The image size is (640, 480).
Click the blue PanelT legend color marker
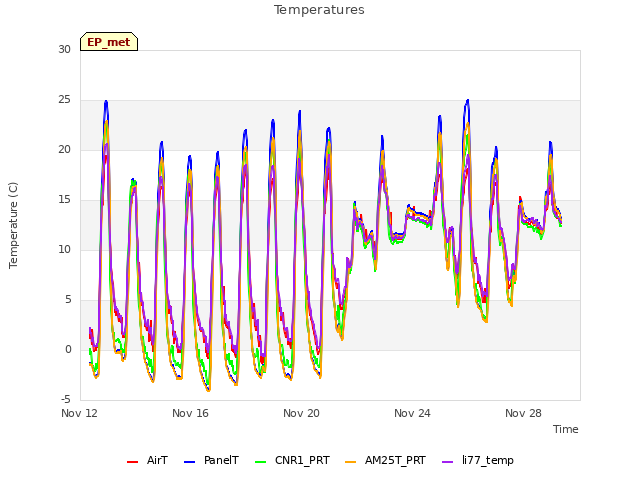189,462
